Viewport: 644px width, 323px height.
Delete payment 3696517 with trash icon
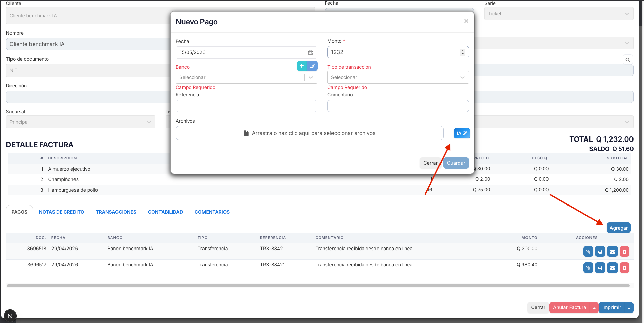(x=624, y=268)
